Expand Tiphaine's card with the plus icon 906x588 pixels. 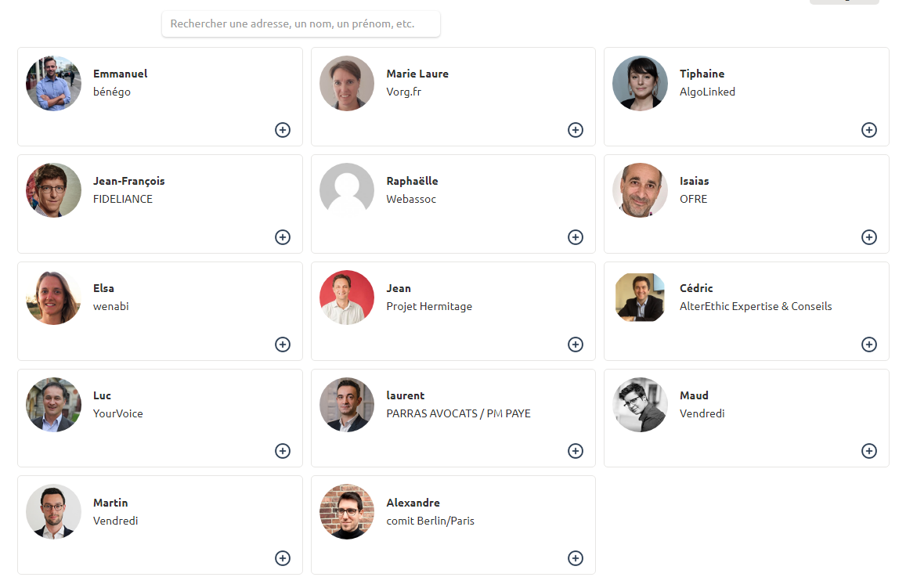pyautogui.click(x=868, y=130)
